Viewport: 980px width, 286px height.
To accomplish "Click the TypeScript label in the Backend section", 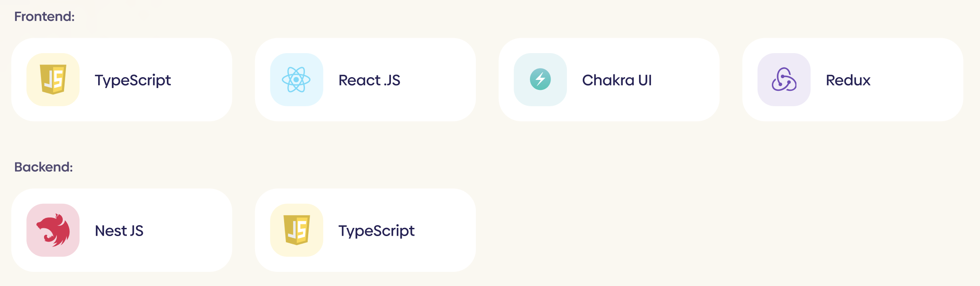I will pyautogui.click(x=376, y=231).
